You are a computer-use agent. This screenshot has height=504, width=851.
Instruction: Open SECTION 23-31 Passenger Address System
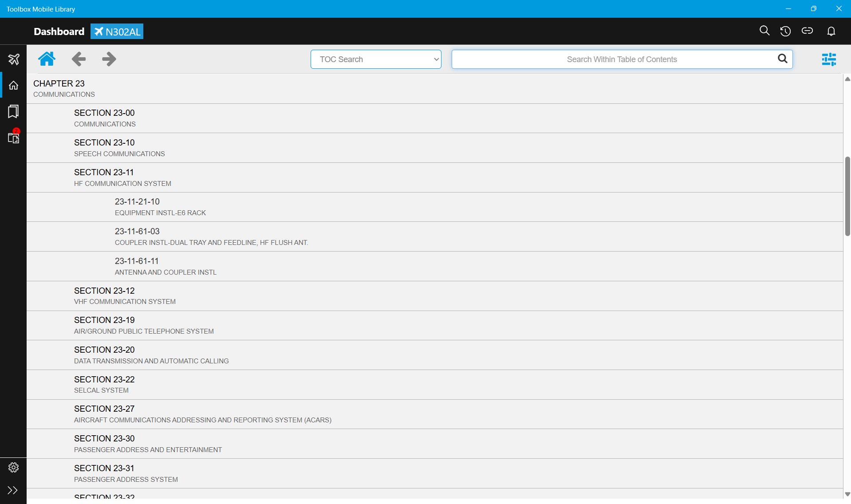(435, 474)
